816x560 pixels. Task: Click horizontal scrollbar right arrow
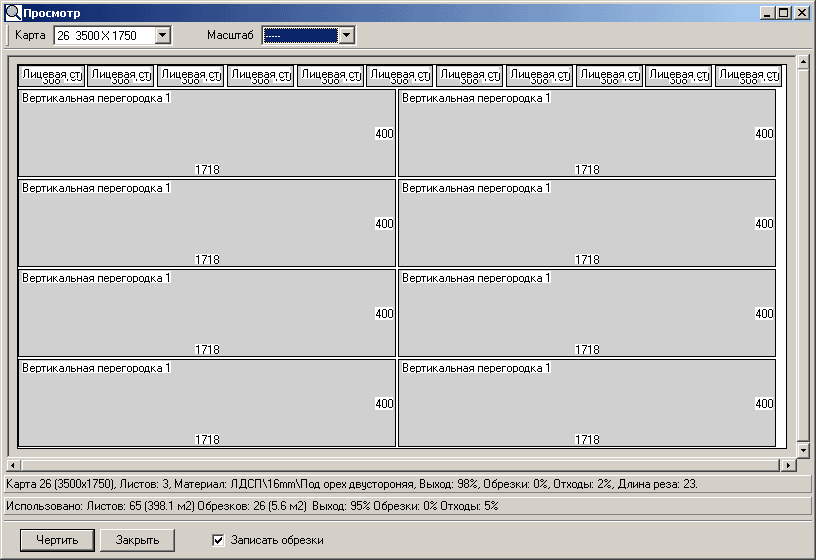coord(789,465)
